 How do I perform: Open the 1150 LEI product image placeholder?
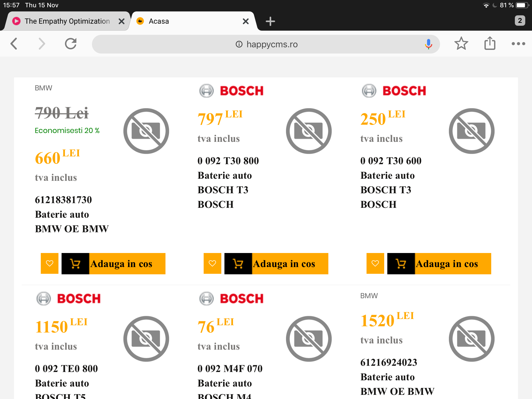tap(146, 339)
